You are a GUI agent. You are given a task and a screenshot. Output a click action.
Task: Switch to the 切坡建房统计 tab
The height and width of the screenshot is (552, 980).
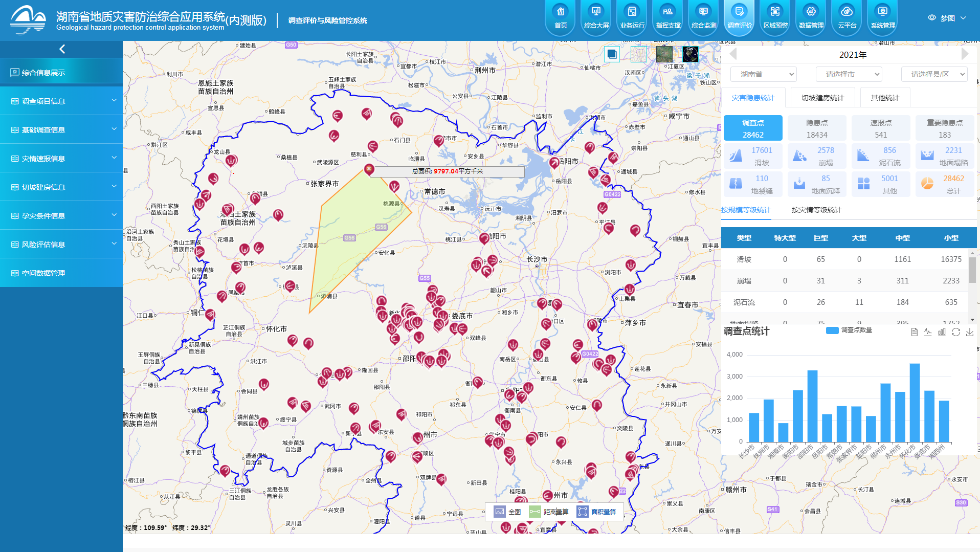pos(822,98)
